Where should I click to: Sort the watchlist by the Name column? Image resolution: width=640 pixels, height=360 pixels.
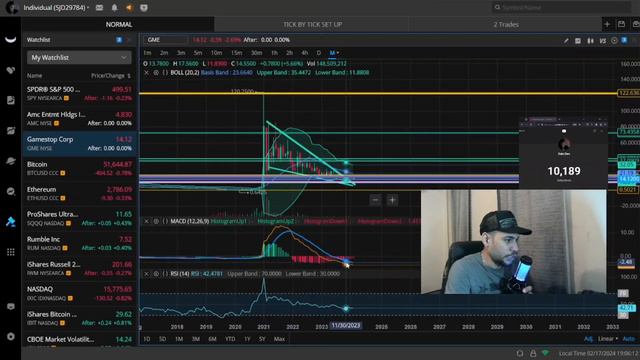point(35,76)
